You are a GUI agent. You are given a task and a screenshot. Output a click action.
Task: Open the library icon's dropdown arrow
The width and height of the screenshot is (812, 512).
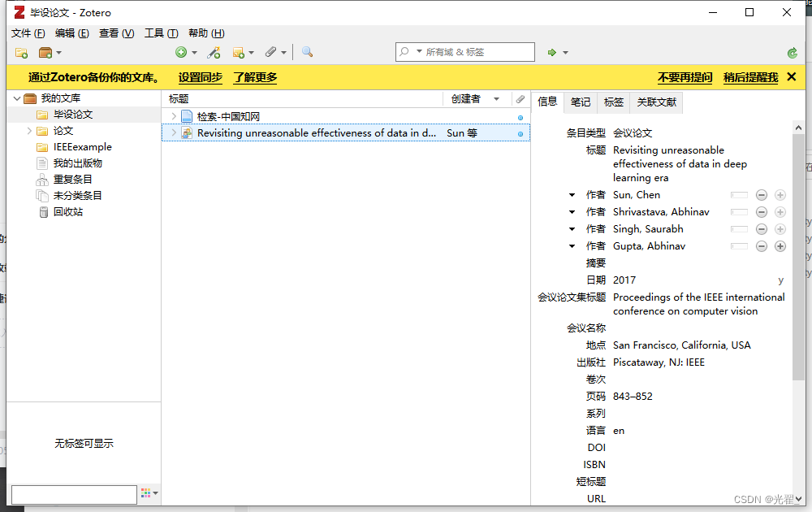tap(58, 53)
